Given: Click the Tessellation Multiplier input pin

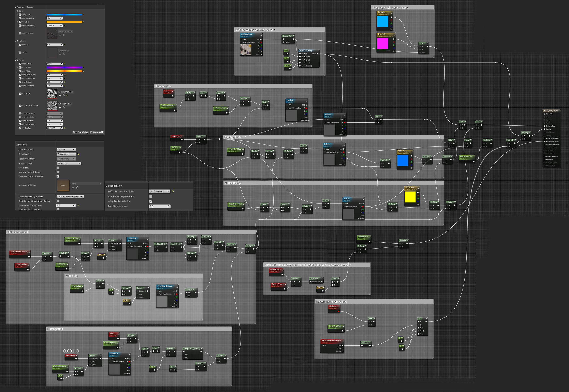Looking at the screenshot, I should pos(545,145).
